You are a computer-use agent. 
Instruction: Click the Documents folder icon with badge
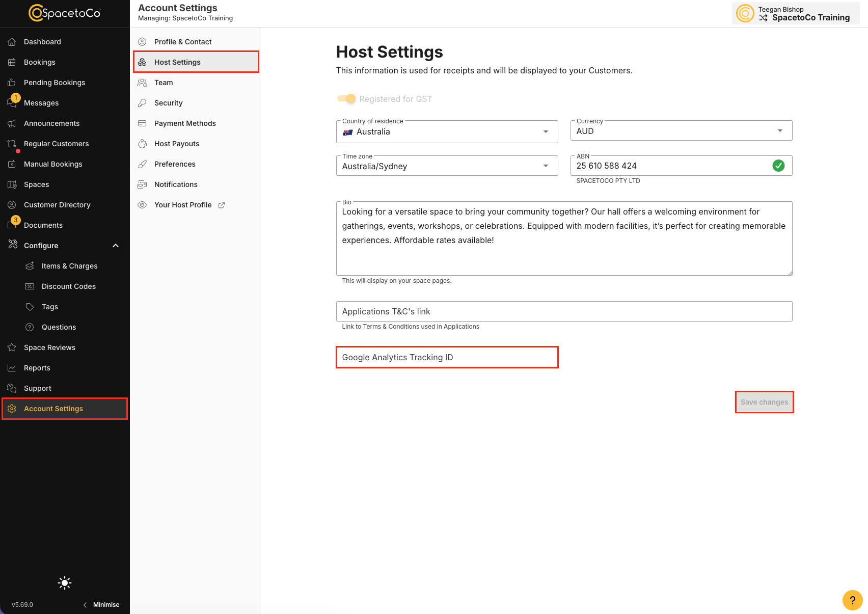coord(12,225)
